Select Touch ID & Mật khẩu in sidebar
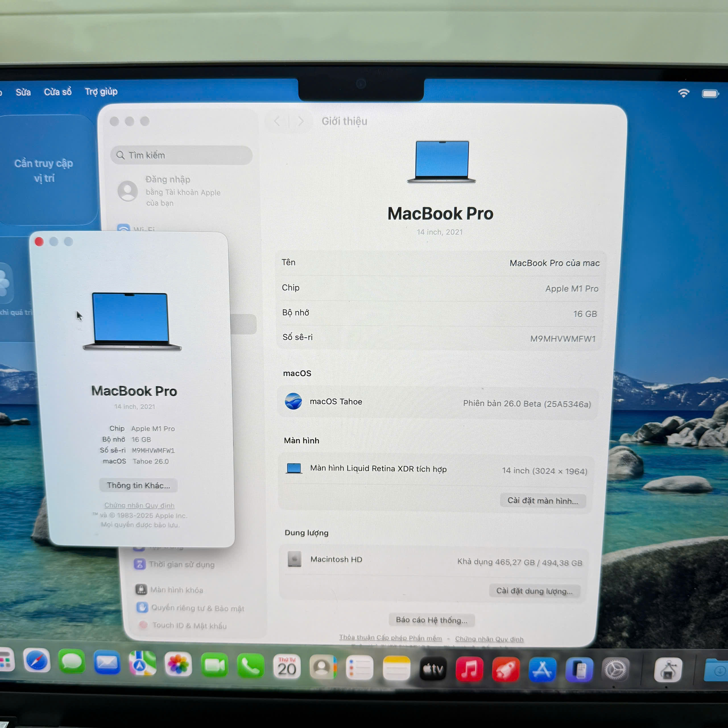Screen dimensions: 728x728 [x=183, y=625]
